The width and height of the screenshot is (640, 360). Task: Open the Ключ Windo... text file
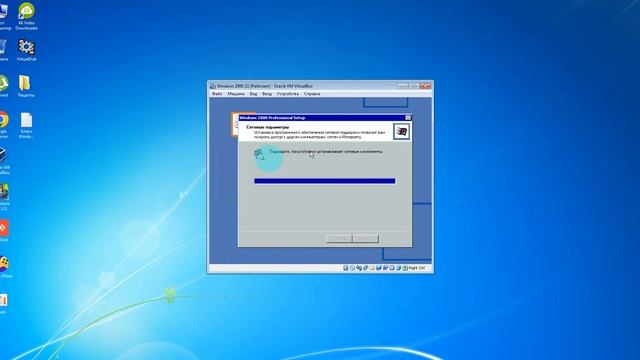[x=26, y=125]
